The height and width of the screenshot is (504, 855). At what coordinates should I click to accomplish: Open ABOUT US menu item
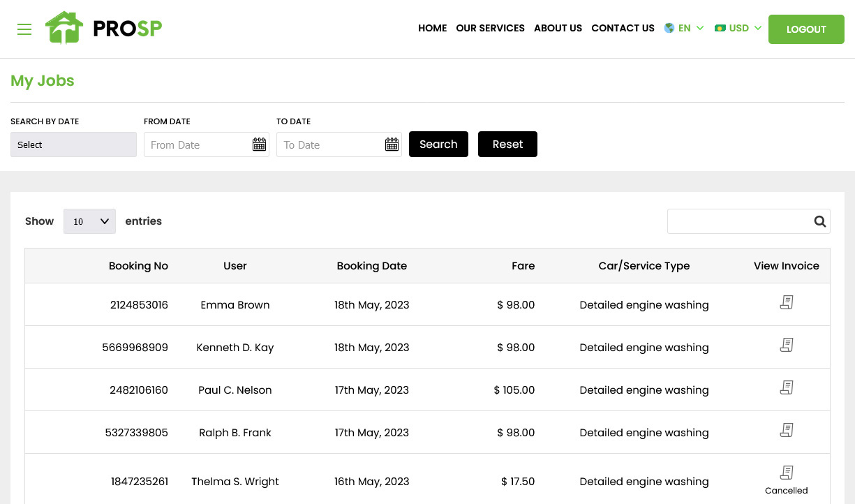pyautogui.click(x=558, y=28)
